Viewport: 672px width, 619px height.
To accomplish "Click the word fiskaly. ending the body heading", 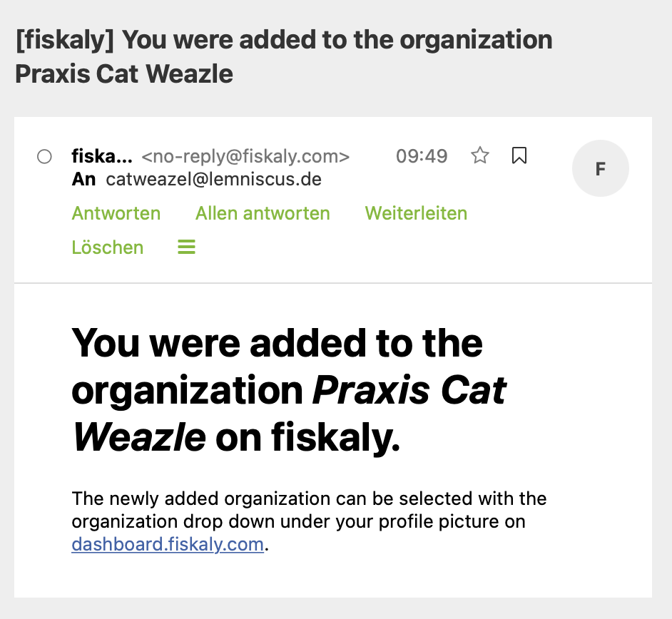I will click(335, 437).
